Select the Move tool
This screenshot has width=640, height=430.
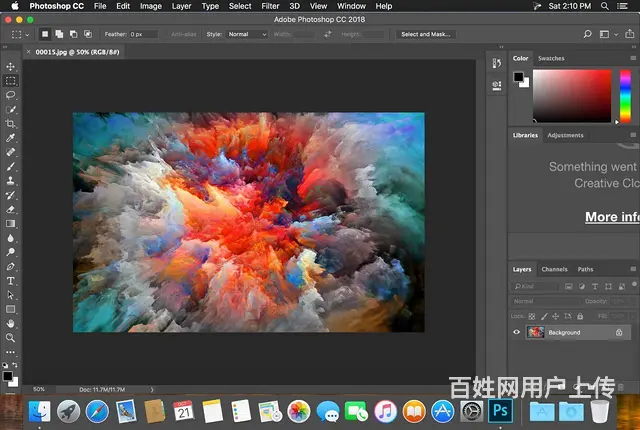11,66
